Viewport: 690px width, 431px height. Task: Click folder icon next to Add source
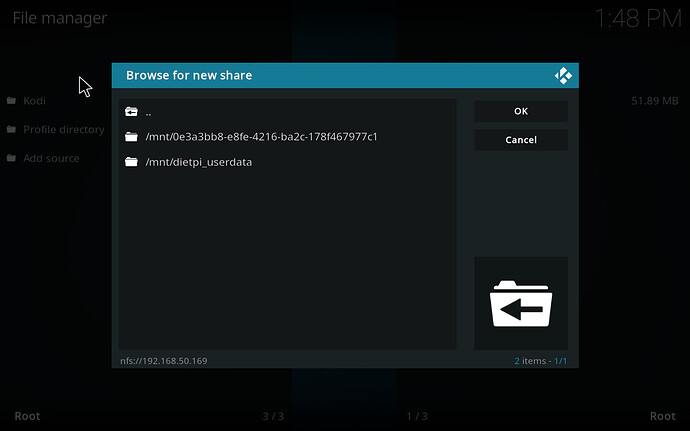[12, 159]
